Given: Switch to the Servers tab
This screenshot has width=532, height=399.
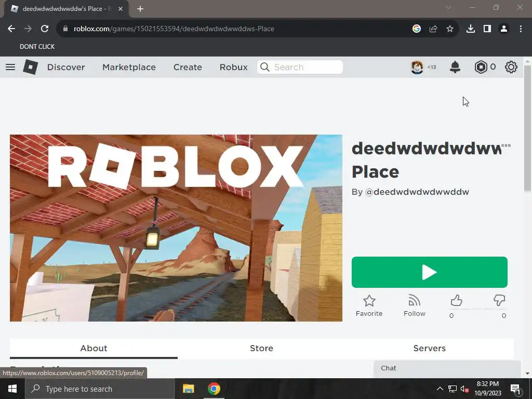Looking at the screenshot, I should point(429,349).
